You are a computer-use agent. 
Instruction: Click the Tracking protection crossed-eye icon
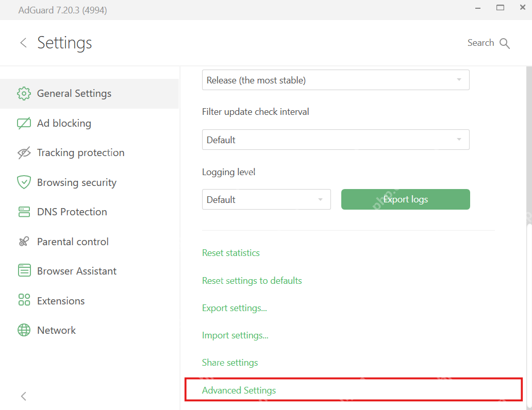[24, 152]
